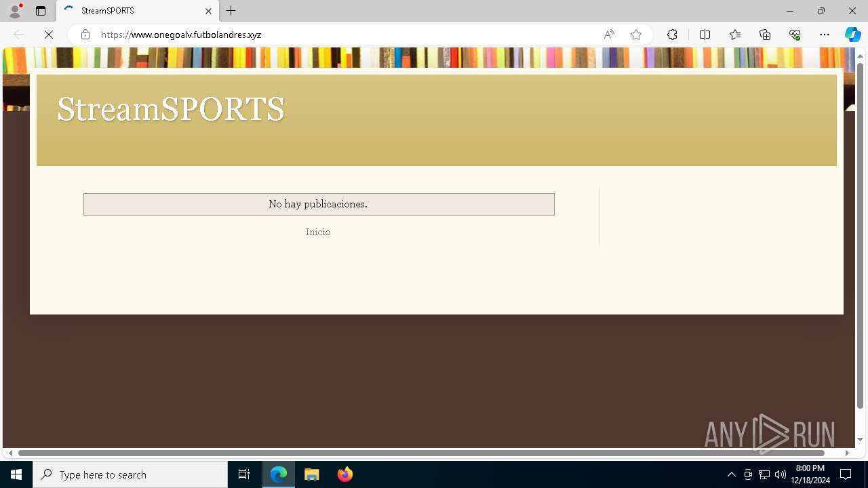Click the StreamSPORTS site title

pyautogui.click(x=171, y=109)
